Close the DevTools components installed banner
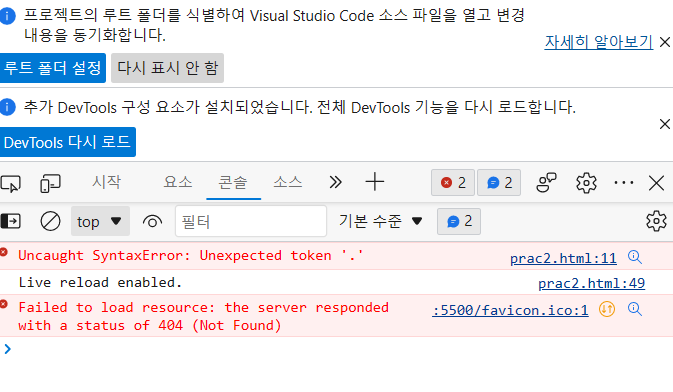This screenshot has height=392, width=673. click(x=664, y=124)
